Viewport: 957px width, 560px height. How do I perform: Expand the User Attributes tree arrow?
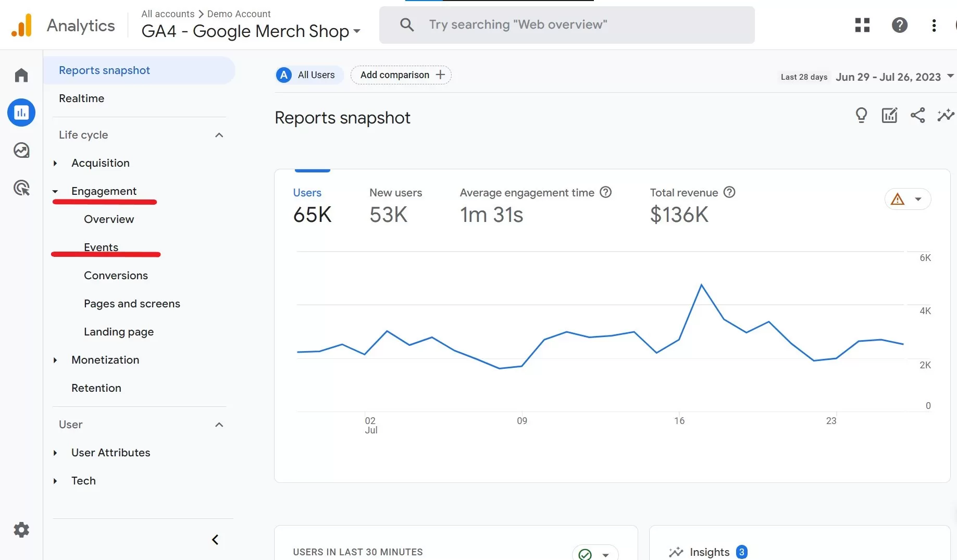point(55,453)
